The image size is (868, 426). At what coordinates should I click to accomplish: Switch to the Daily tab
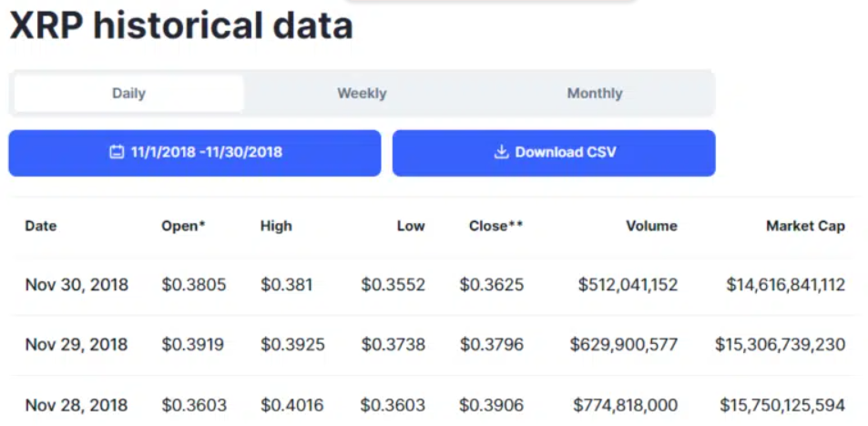[x=128, y=94]
